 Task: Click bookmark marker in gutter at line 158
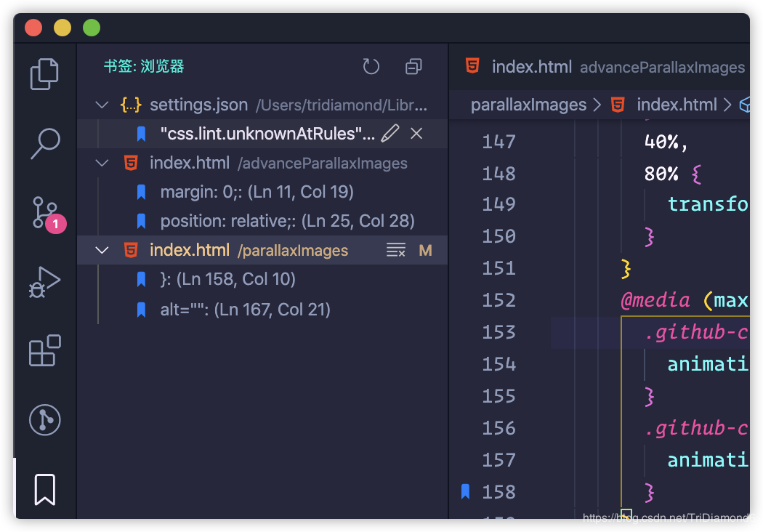465,491
